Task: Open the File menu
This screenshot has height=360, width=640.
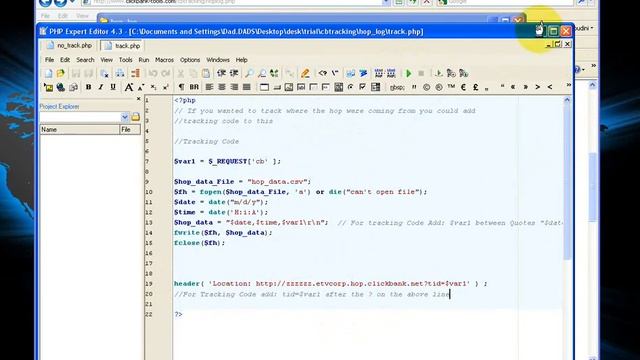Action: (49, 60)
